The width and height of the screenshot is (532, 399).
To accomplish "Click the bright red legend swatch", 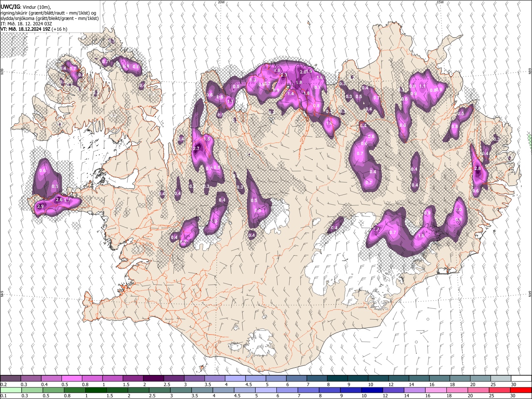I will (521, 390).
